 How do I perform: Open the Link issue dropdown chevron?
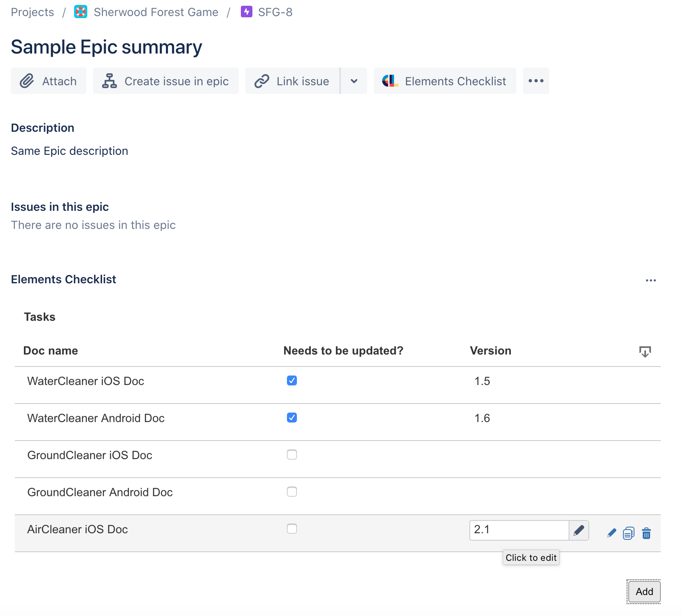[x=354, y=81]
